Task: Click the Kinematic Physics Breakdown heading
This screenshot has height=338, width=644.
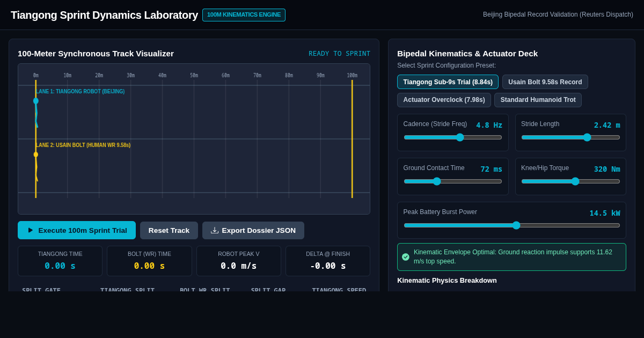Action: point(447,280)
